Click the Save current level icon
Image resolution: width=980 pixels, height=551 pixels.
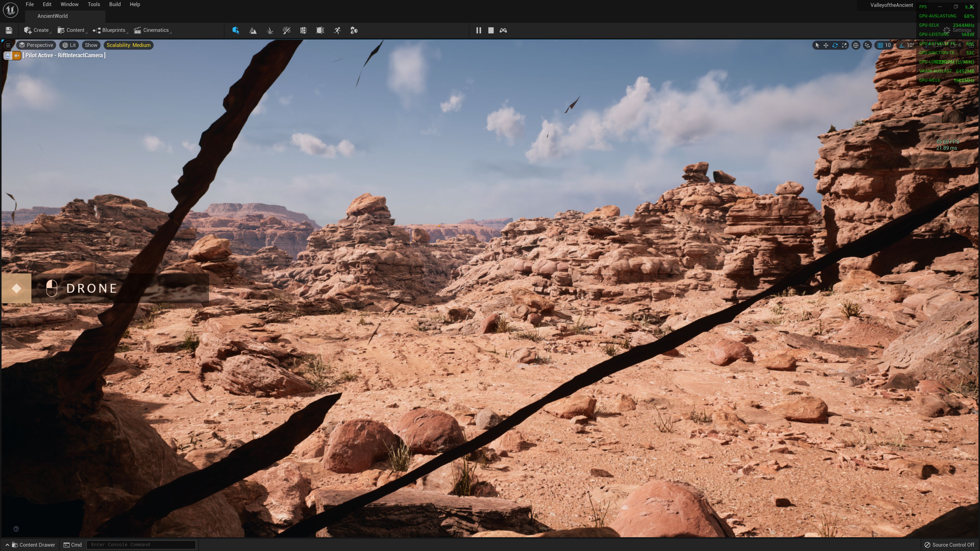[9, 30]
